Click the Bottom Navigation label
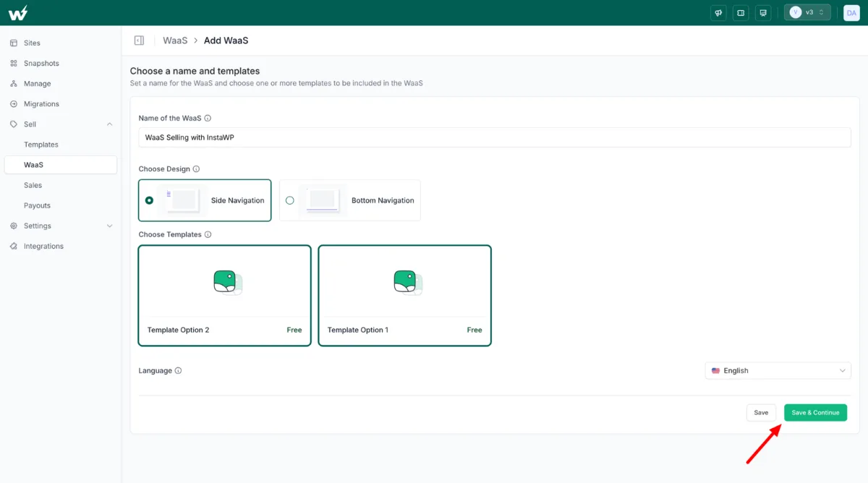The height and width of the screenshot is (483, 868). [383, 200]
